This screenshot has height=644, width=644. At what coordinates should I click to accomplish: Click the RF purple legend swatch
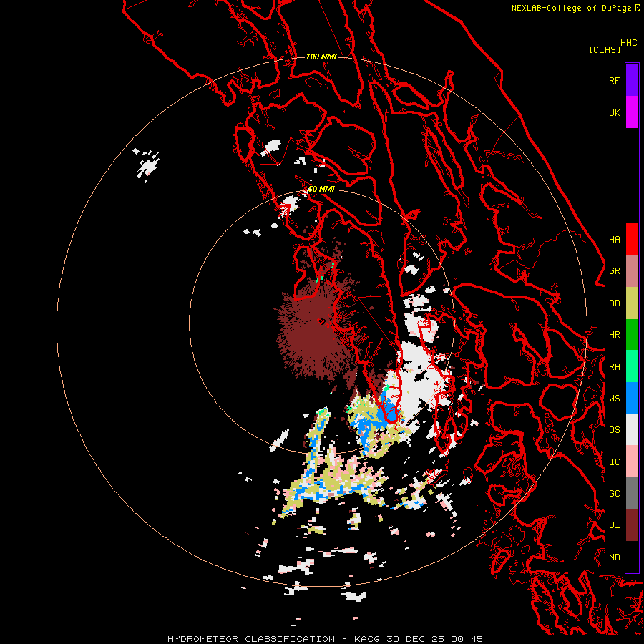(x=632, y=80)
